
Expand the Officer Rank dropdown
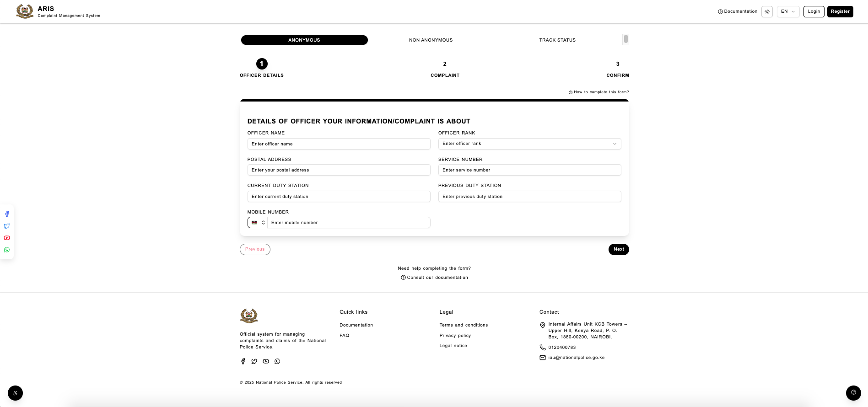529,144
